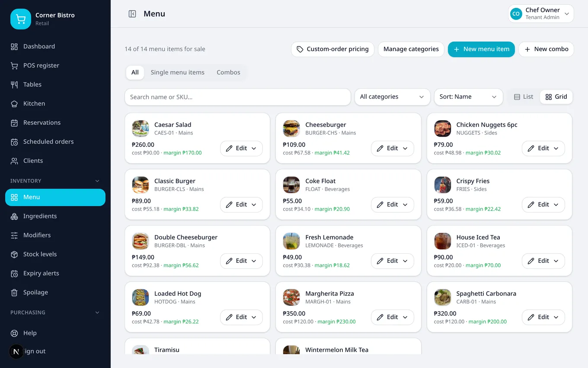Open Dashboard from the sidebar

[x=55, y=46]
